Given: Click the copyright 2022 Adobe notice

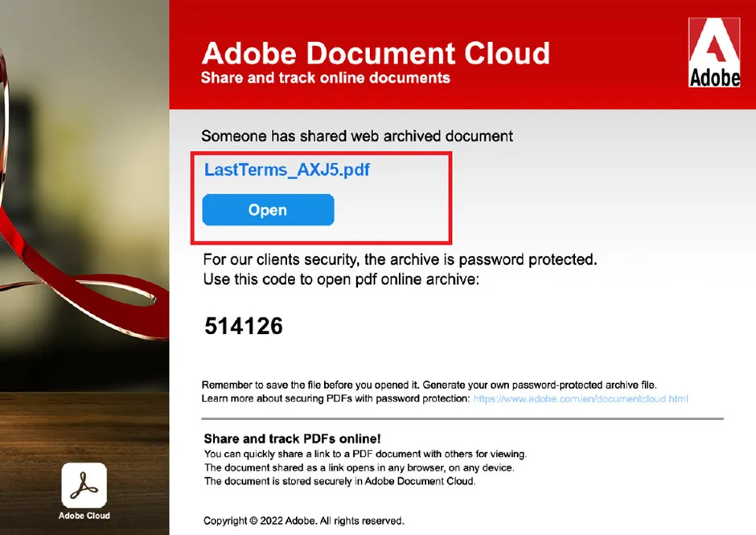Looking at the screenshot, I should point(304,521).
